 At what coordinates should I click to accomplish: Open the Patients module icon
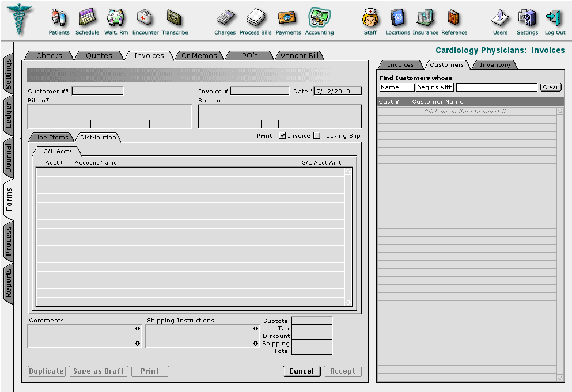(x=59, y=18)
